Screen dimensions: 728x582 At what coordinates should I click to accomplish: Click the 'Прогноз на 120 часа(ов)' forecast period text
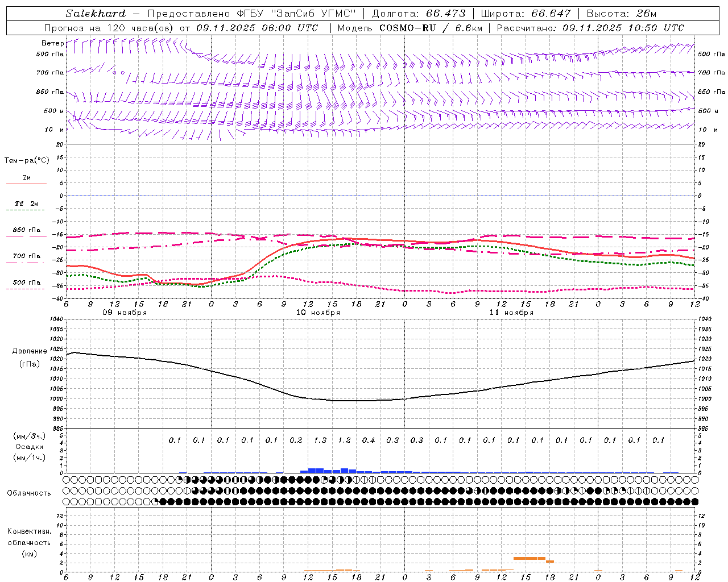tap(109, 28)
